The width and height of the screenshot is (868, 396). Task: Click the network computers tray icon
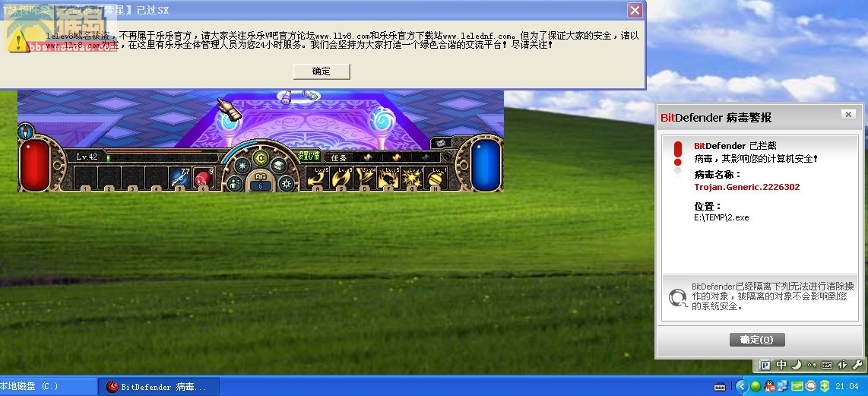coord(783,386)
